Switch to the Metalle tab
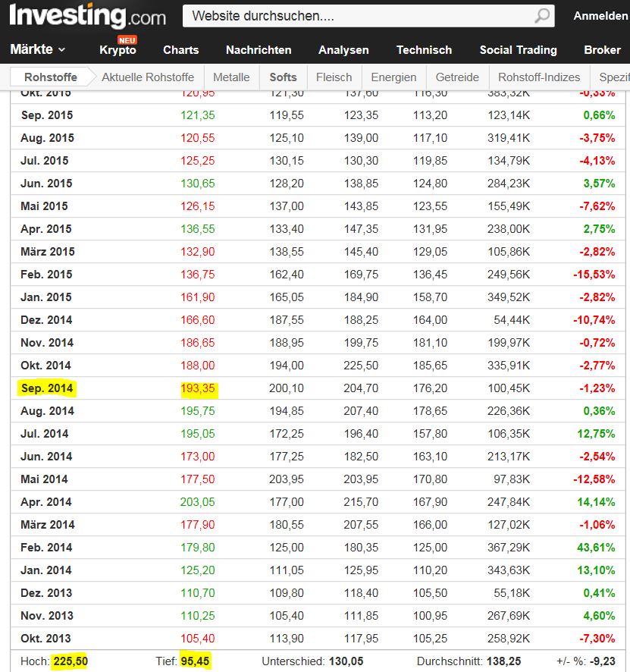The image size is (630, 672). point(231,77)
